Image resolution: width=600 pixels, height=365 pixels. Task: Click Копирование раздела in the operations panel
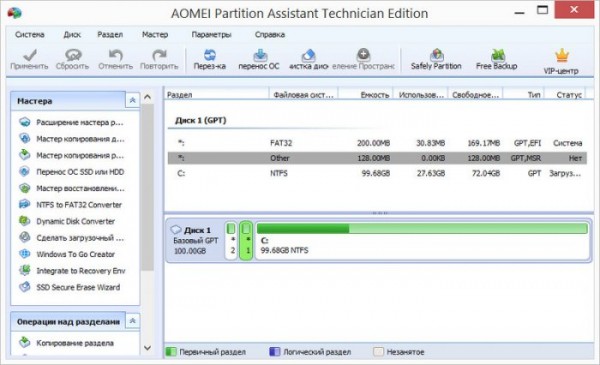[x=75, y=343]
